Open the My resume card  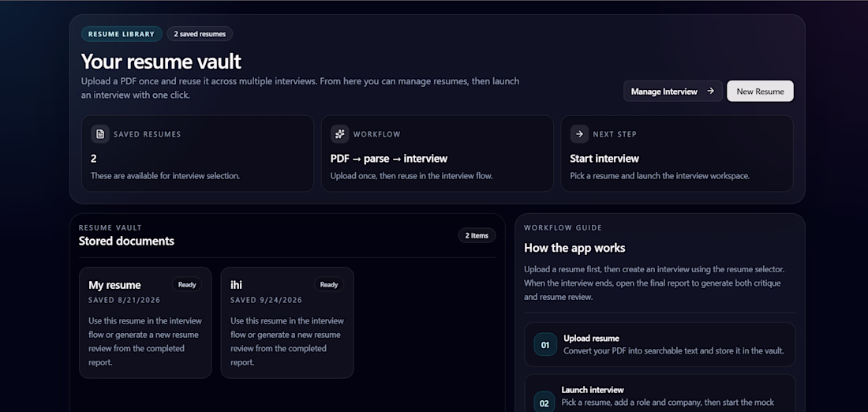tap(145, 323)
